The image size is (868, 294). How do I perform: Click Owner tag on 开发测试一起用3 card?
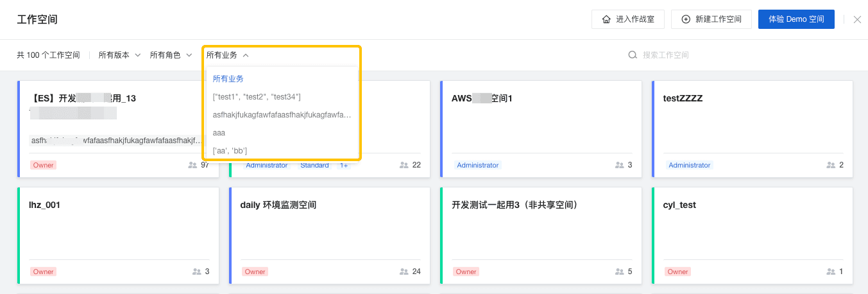[x=466, y=272]
